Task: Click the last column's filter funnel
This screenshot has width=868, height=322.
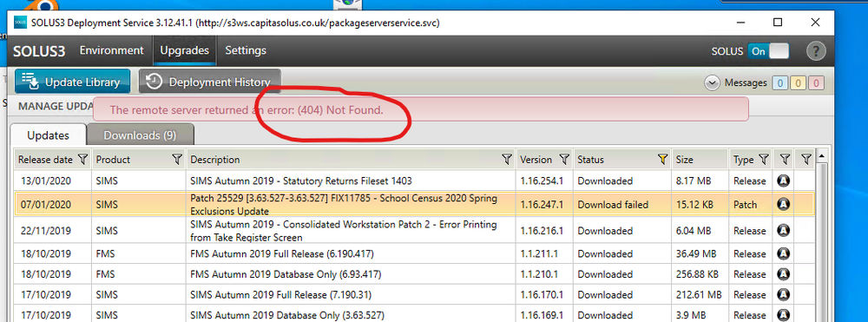Action: (806, 160)
